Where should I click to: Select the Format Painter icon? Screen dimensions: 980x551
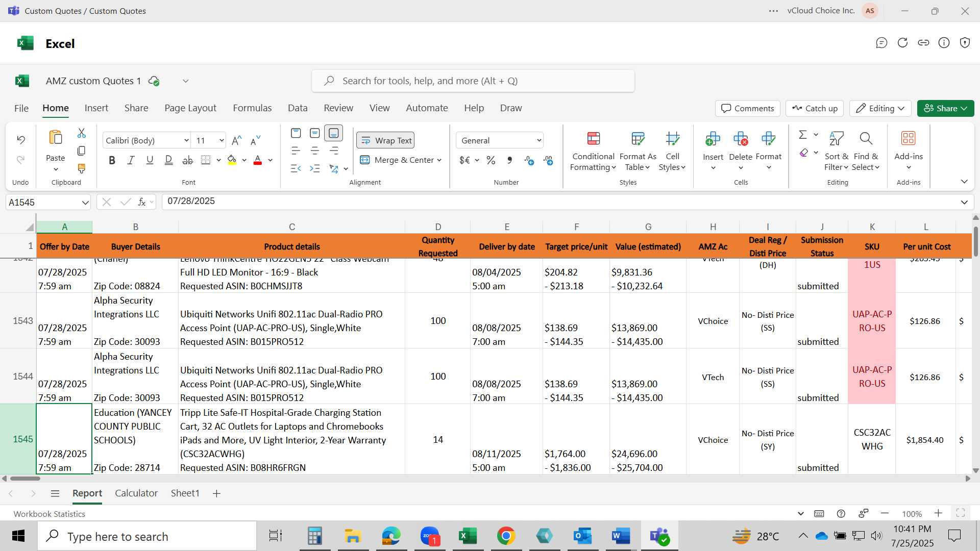point(81,168)
